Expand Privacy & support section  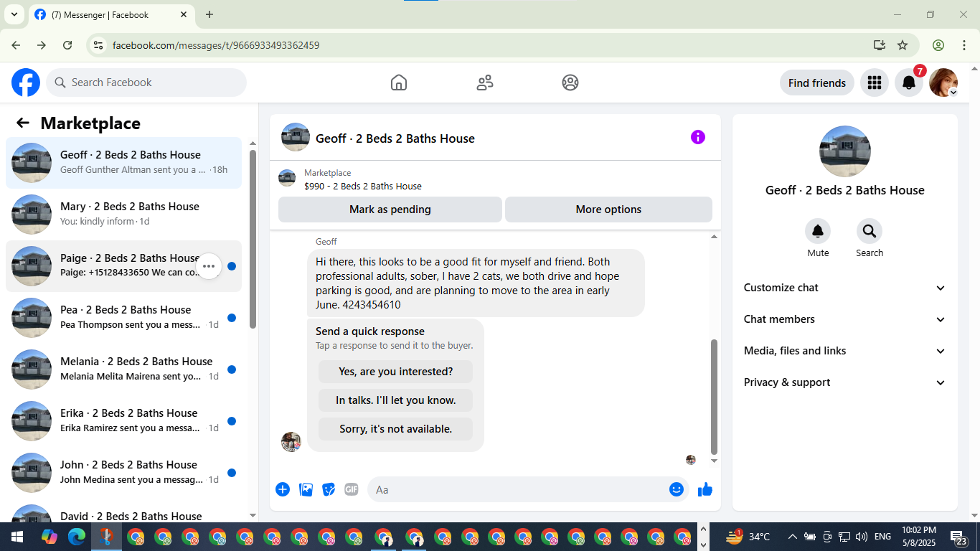tap(845, 382)
